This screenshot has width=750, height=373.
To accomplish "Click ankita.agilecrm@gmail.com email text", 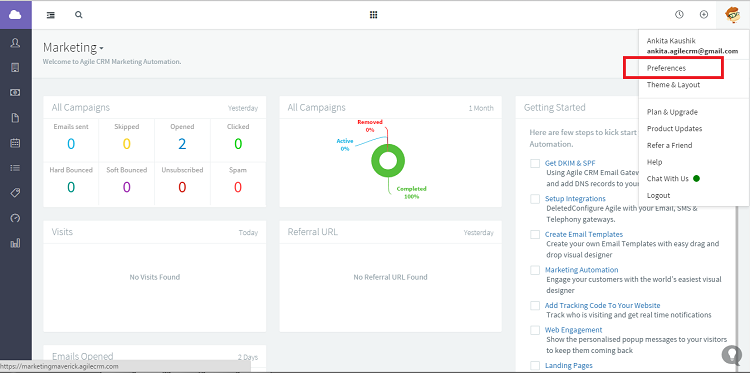I will tap(692, 51).
